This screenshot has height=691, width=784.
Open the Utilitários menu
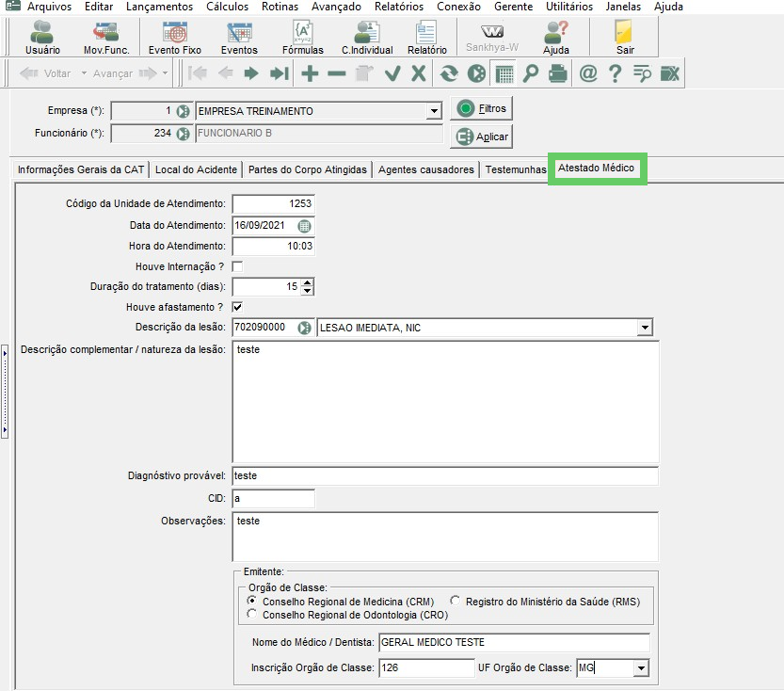point(569,7)
